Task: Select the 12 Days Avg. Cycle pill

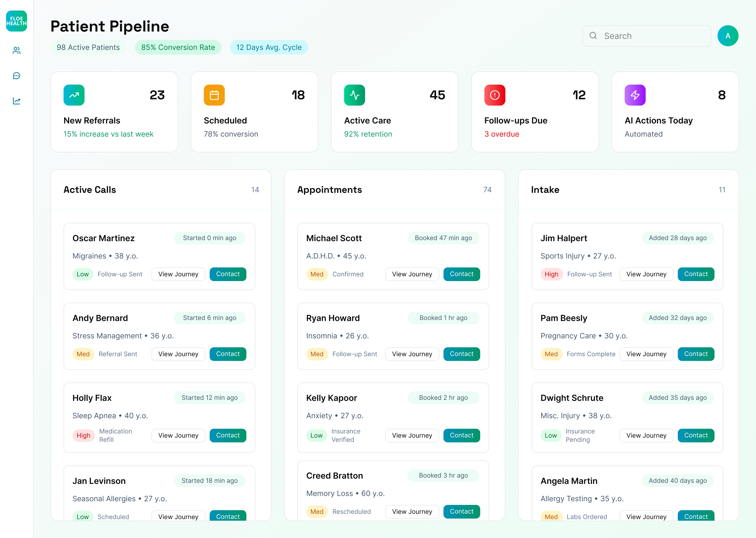Action: (269, 47)
